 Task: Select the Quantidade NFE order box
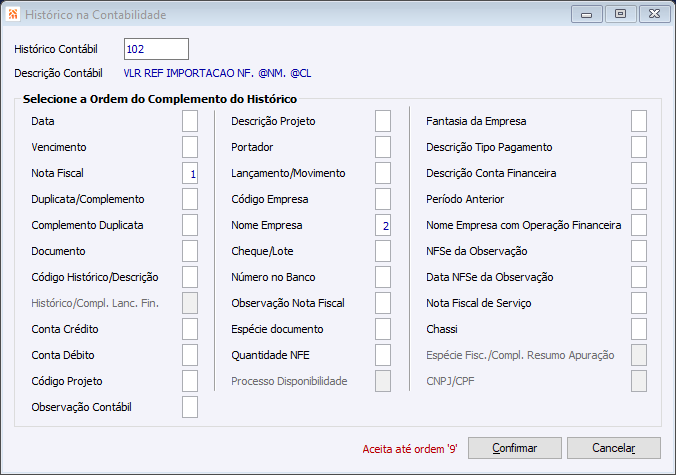(383, 355)
